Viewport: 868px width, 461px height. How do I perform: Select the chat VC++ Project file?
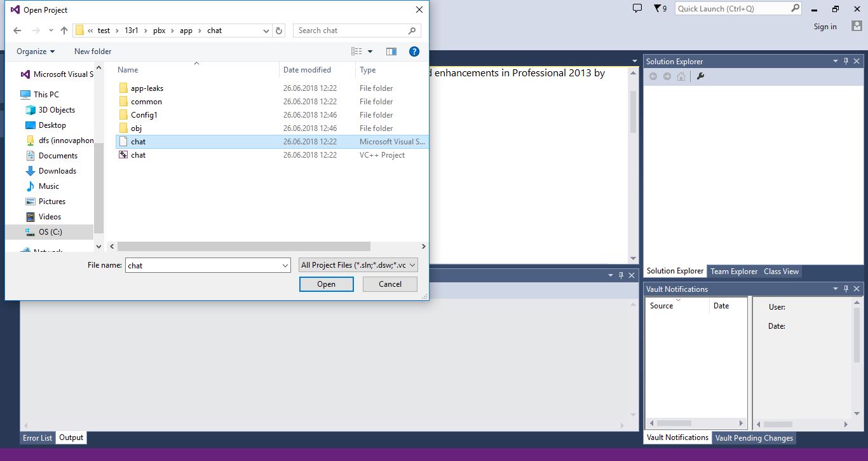click(138, 155)
